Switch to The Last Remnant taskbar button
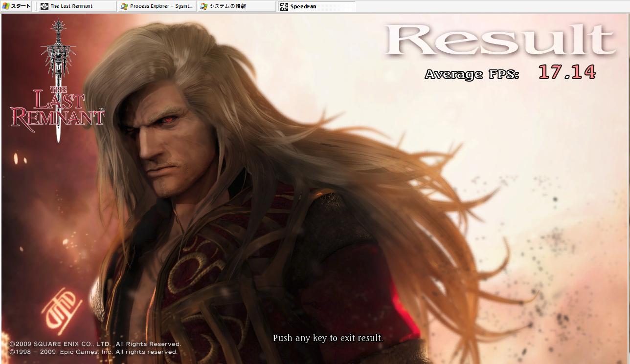630x364 pixels. (x=77, y=6)
